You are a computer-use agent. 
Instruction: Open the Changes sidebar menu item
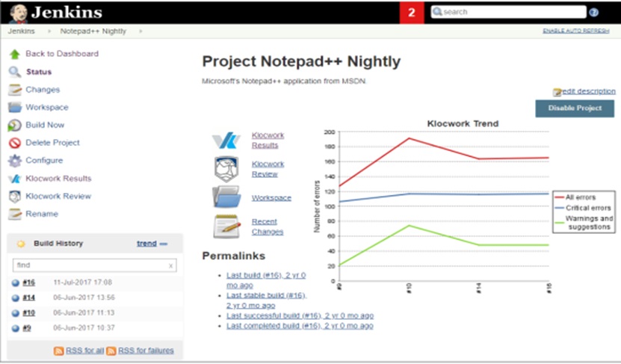tap(43, 90)
